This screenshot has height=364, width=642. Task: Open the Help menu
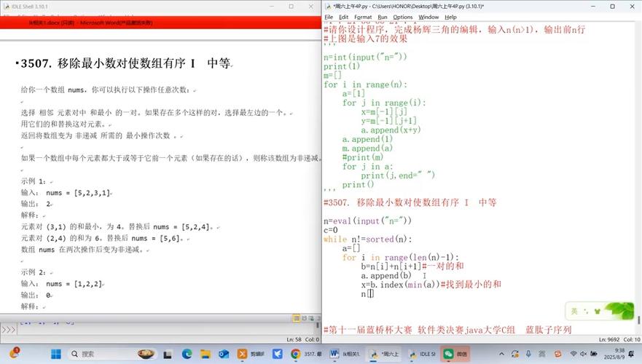[450, 17]
